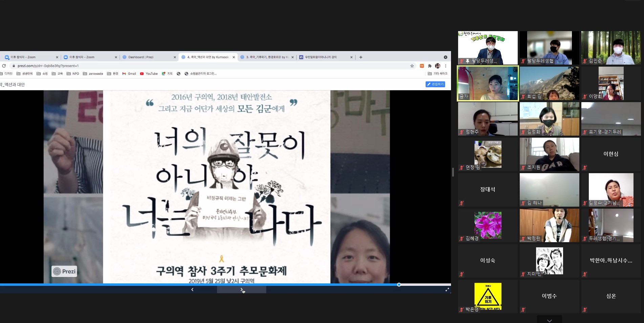Select the '정현주' participant tile
This screenshot has height=323, width=644.
coord(488,119)
